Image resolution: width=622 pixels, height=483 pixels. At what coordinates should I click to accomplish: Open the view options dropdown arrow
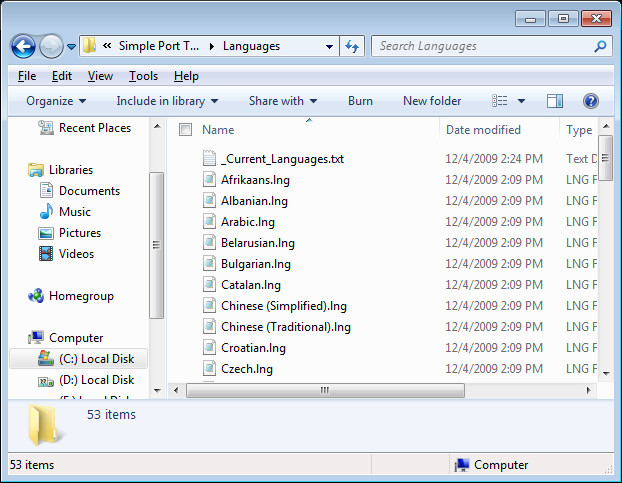point(521,101)
